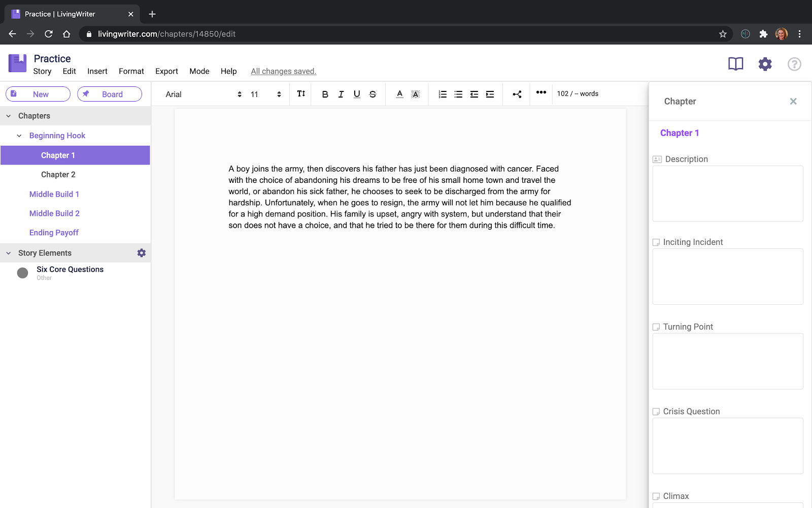Toggle the Climax checkbox
The image size is (812, 508).
(x=656, y=496)
